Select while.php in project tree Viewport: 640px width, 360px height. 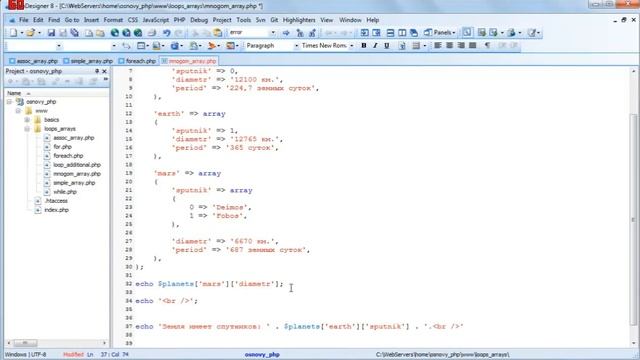65,192
